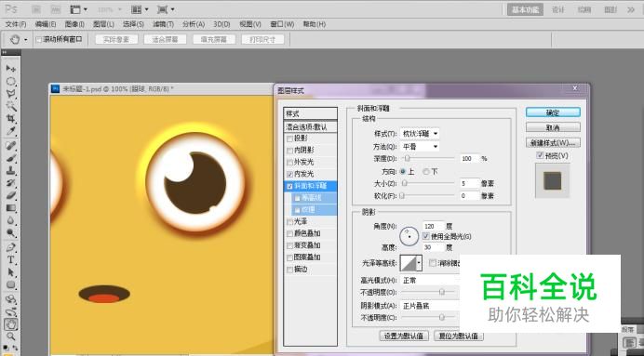
Task: Uncheck the 斜面和浮雕 bevel checkbox
Action: (x=289, y=186)
